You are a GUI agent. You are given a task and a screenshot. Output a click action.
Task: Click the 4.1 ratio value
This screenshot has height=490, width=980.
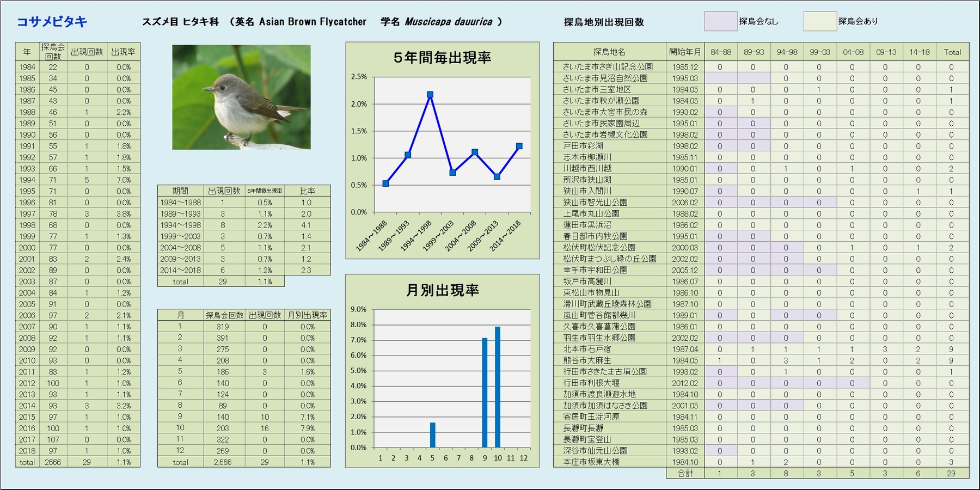click(307, 225)
